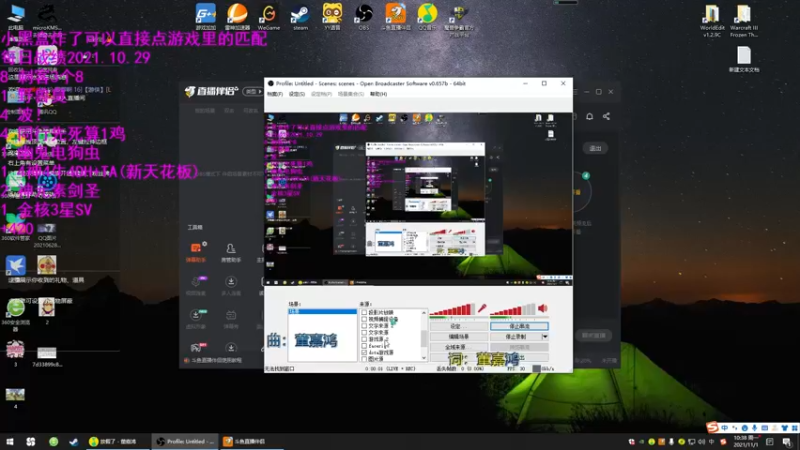
Task: Click the OBS preview area
Action: tap(418, 198)
